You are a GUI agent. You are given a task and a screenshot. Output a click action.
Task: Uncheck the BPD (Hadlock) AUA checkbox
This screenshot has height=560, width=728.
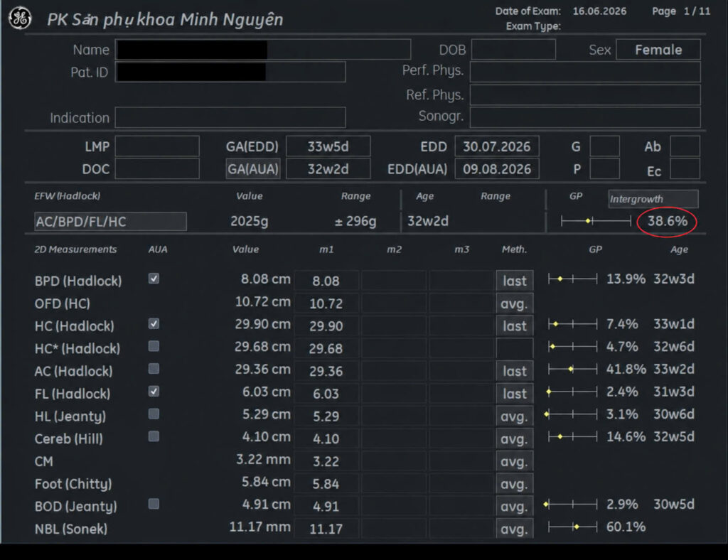(x=154, y=279)
